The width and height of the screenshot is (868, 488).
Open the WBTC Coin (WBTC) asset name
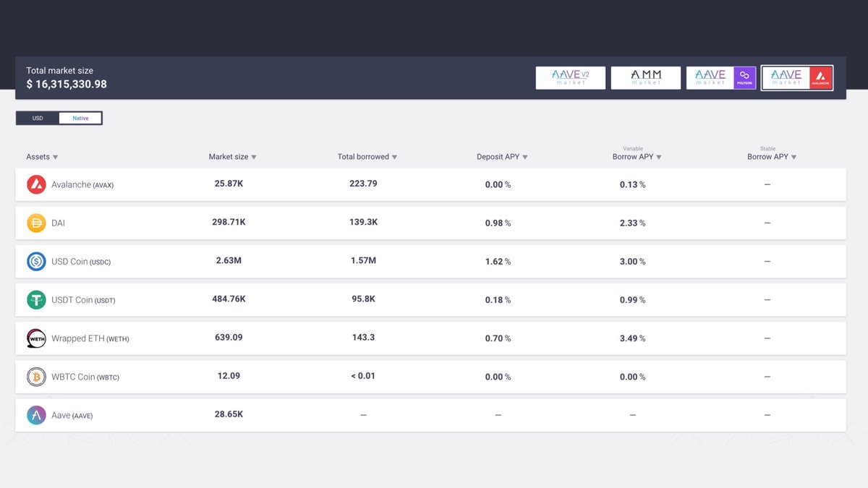85,377
